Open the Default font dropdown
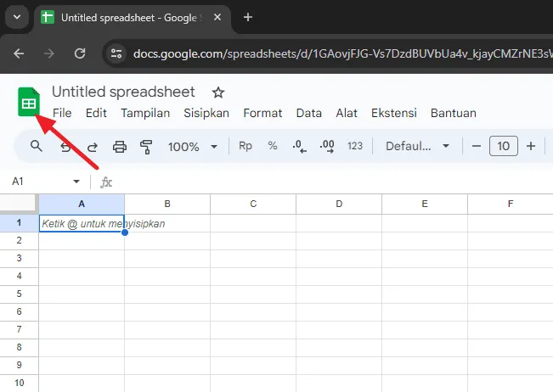553x392 pixels. point(417,146)
